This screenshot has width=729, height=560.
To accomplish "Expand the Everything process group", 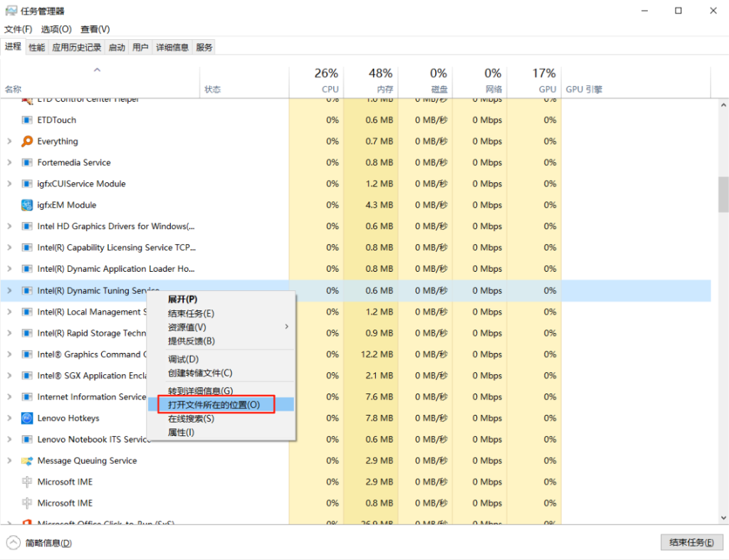I will click(9, 142).
